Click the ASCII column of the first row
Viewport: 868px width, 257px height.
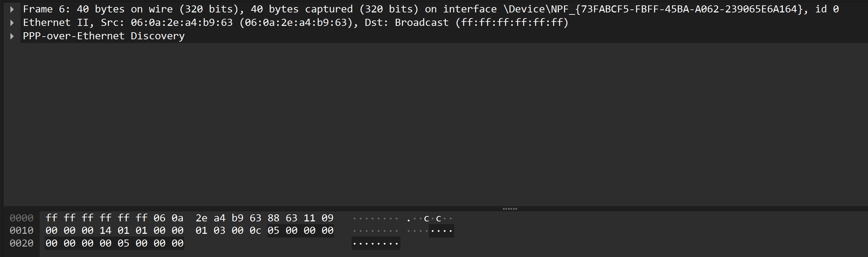(x=402, y=218)
